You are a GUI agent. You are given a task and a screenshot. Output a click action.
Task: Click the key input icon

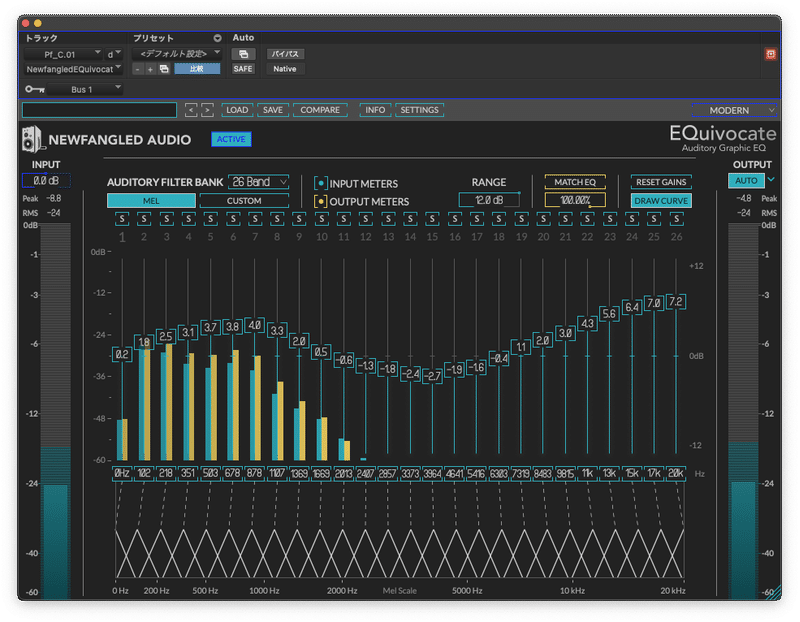click(x=35, y=89)
